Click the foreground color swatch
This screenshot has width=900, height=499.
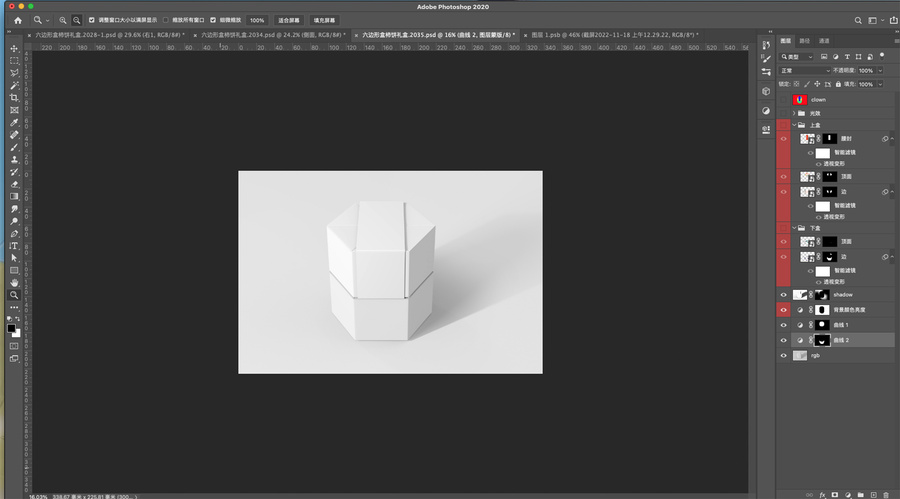[x=11, y=328]
